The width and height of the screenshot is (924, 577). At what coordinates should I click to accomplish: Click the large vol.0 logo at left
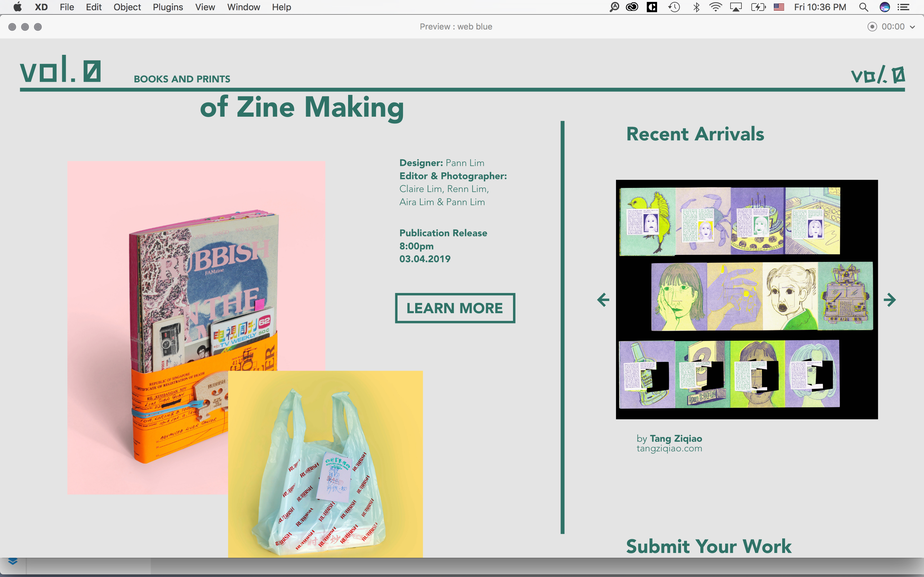coord(60,70)
